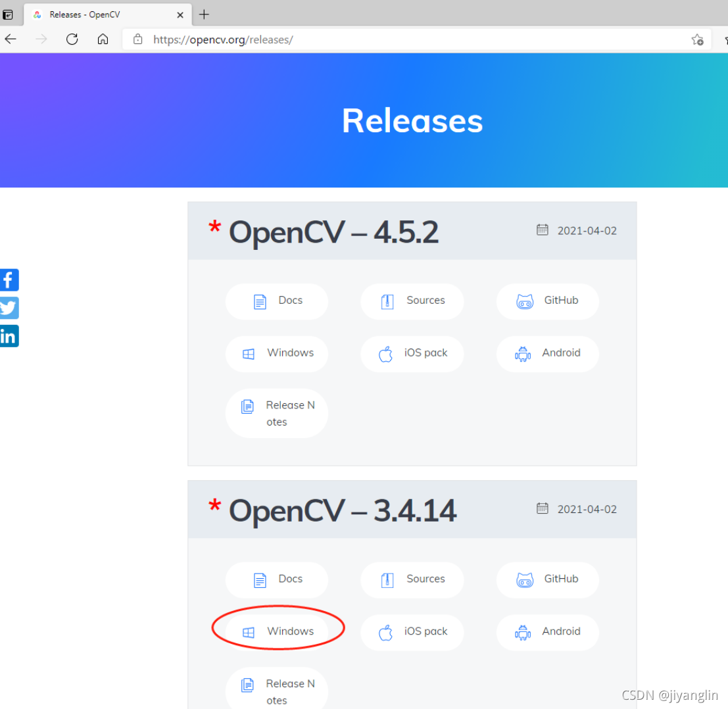The image size is (728, 709).
Task: Click the browser forward arrow
Action: click(41, 39)
